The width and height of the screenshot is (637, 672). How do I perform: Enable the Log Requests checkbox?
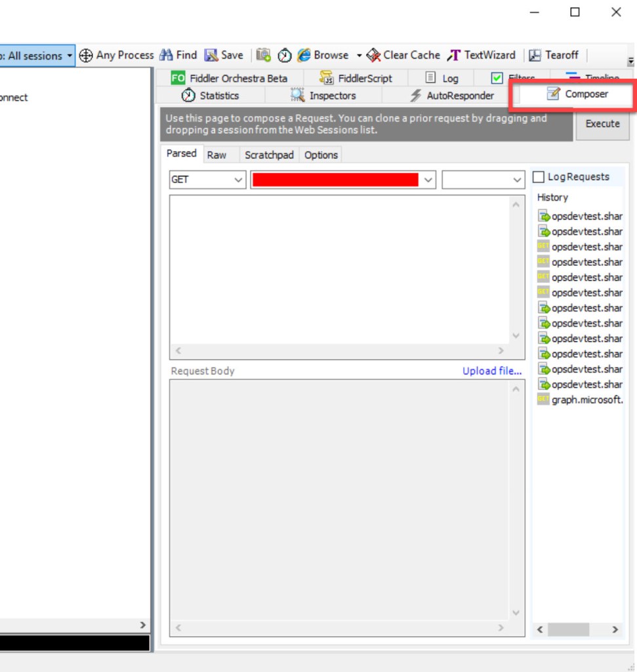(539, 177)
